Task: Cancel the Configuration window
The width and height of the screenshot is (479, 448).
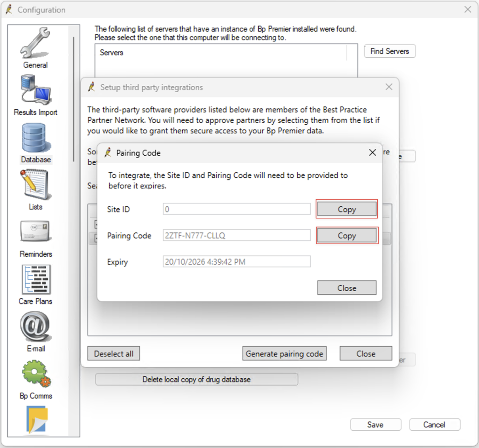Action: 434,425
